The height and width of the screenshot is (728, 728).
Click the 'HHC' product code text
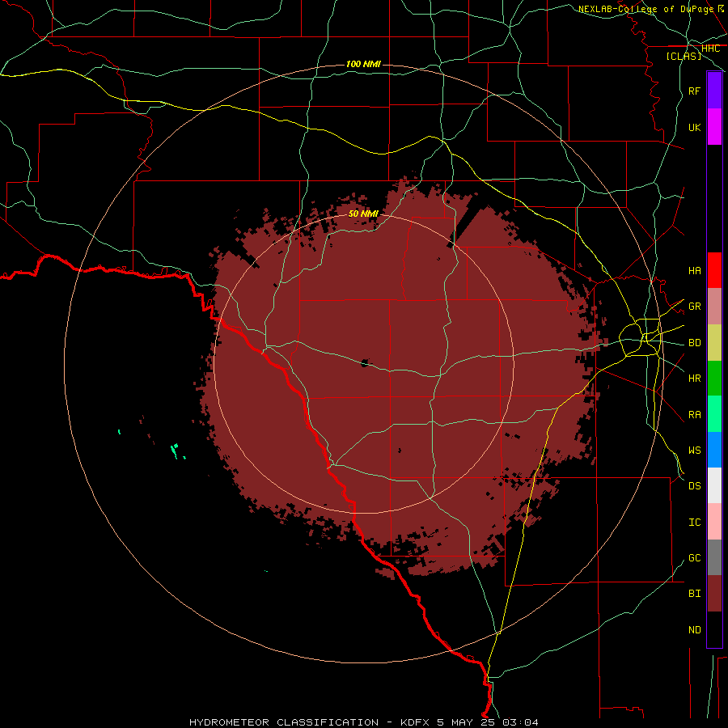710,49
